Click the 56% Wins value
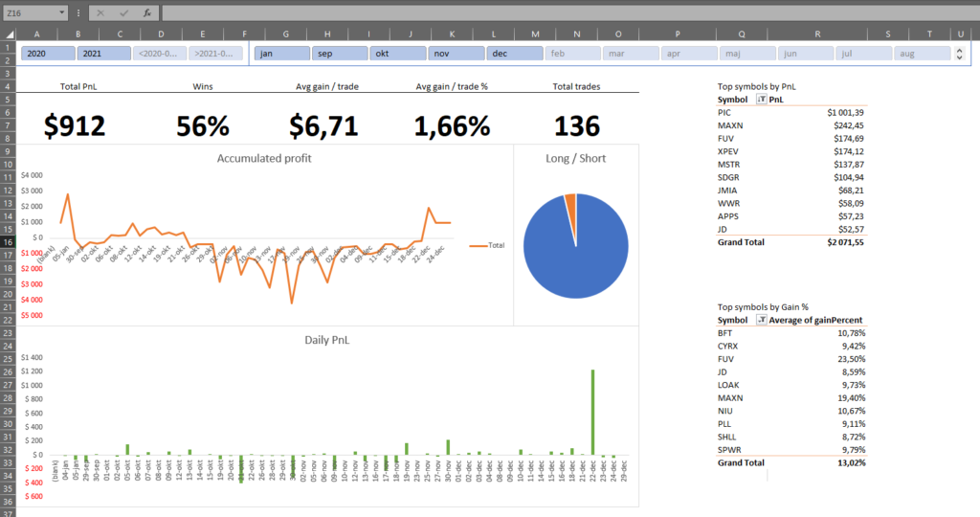This screenshot has width=980, height=517. tap(203, 125)
